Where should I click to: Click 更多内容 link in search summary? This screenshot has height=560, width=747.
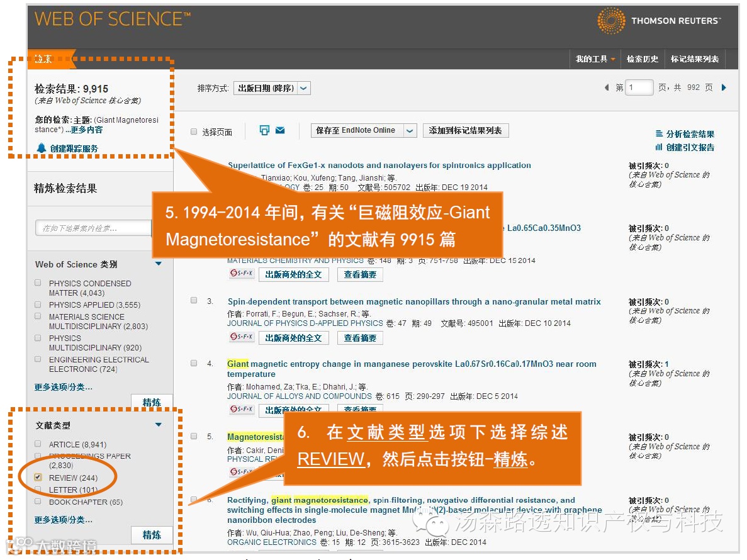click(x=87, y=130)
